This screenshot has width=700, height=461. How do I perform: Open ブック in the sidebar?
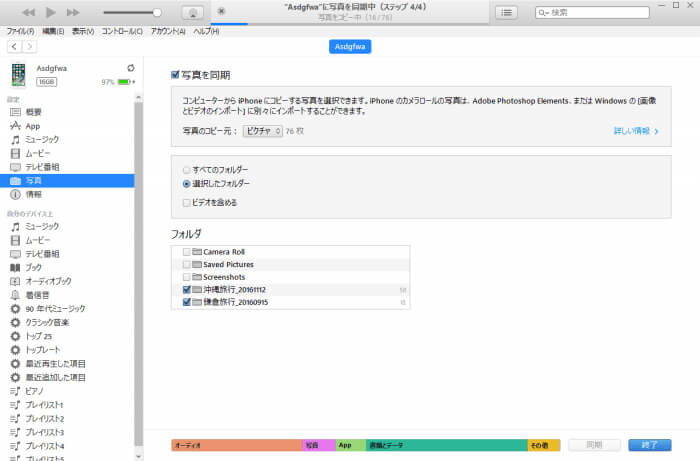tap(67, 267)
